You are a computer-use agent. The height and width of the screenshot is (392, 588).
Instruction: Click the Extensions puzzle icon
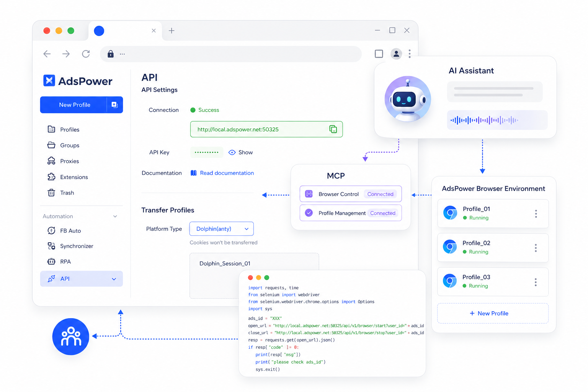pyautogui.click(x=51, y=177)
